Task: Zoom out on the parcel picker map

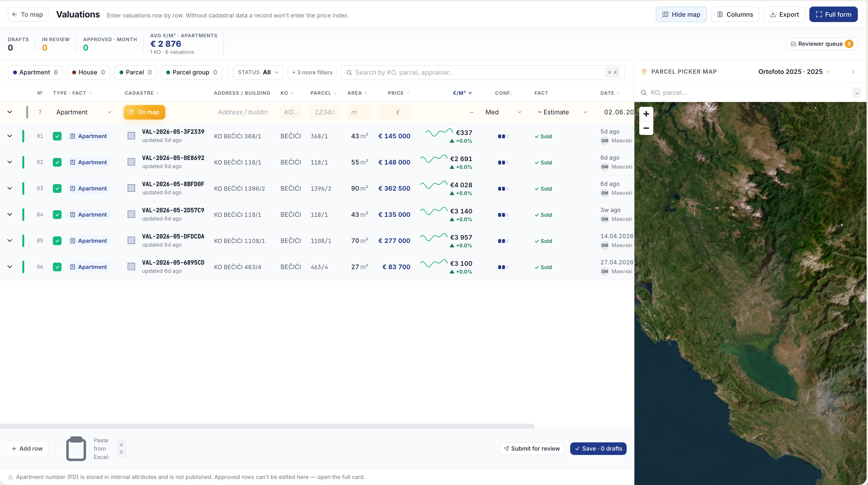Action: pos(646,128)
